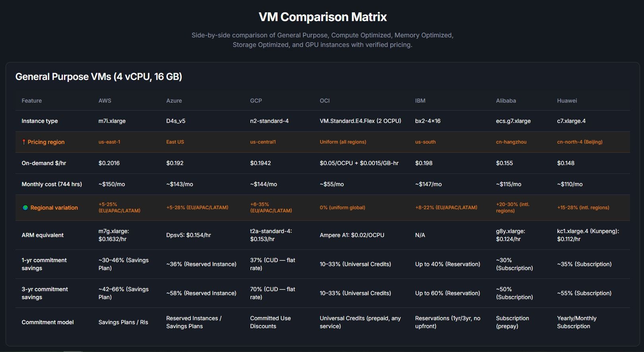Select the '$0.1942' GCP price

[260, 163]
